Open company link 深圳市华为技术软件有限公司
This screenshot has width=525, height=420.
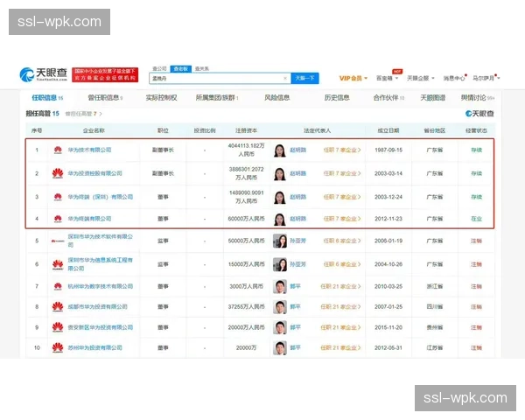click(100, 241)
